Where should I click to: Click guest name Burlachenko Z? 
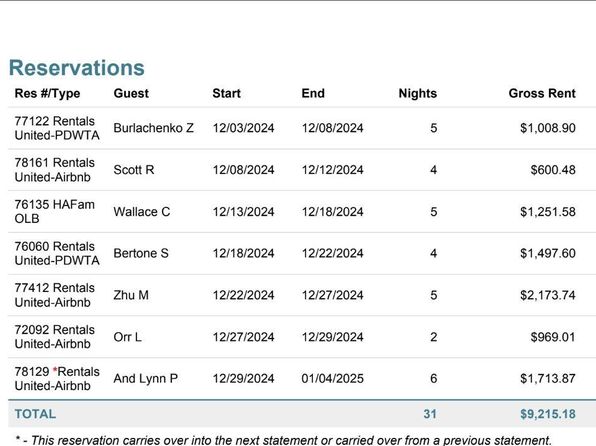coord(154,128)
